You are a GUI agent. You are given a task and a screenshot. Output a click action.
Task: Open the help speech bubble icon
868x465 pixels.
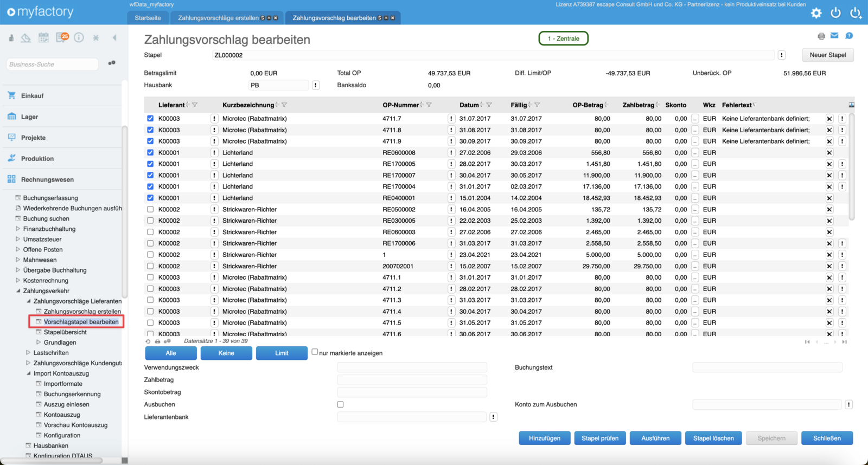tap(849, 36)
